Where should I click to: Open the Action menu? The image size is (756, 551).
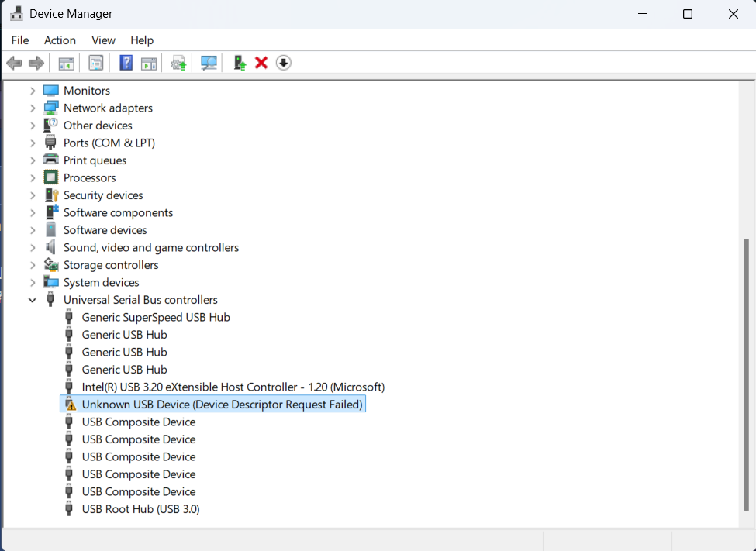[x=60, y=40]
